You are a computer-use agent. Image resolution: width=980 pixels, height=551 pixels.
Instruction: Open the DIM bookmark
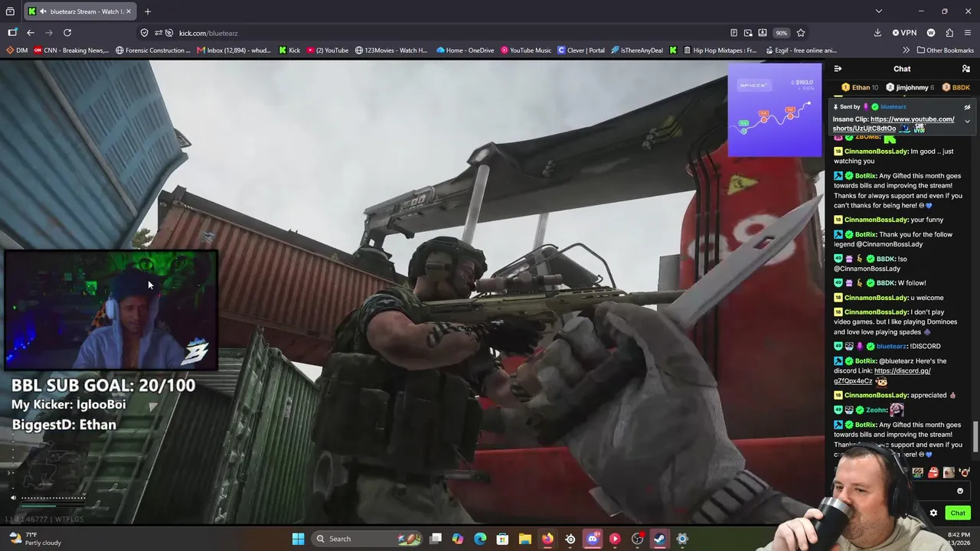(17, 51)
